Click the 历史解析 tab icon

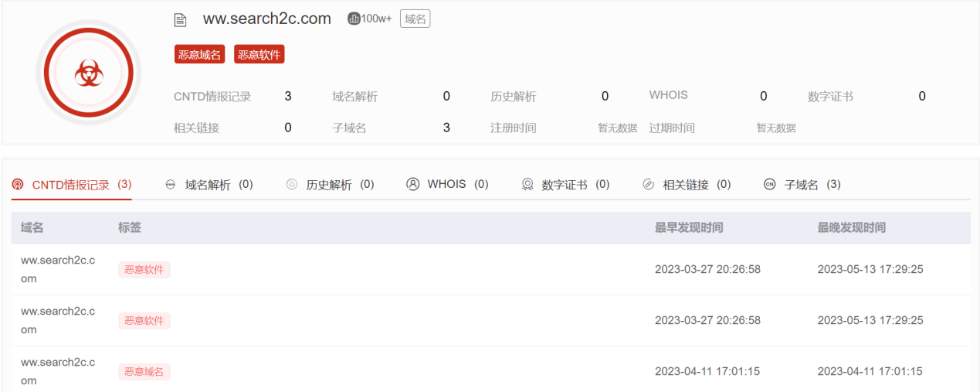point(292,185)
